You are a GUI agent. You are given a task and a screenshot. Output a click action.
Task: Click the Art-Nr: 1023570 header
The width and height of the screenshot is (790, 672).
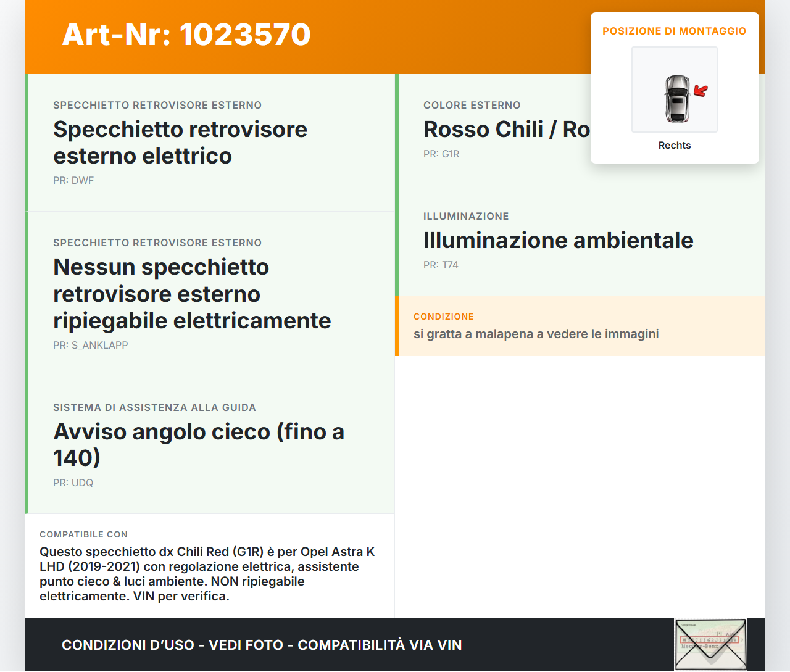pos(186,35)
